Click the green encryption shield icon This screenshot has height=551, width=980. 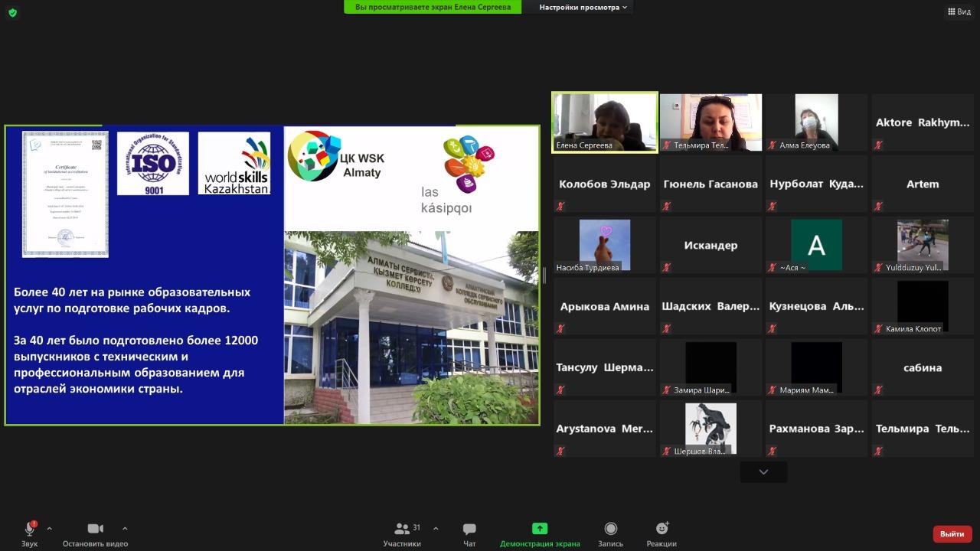pos(12,12)
